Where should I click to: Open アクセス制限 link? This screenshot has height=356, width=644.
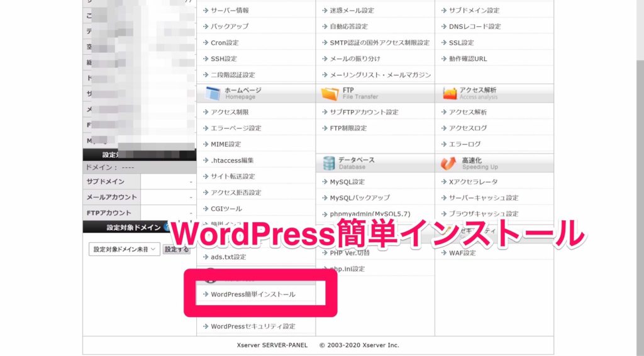(x=230, y=112)
